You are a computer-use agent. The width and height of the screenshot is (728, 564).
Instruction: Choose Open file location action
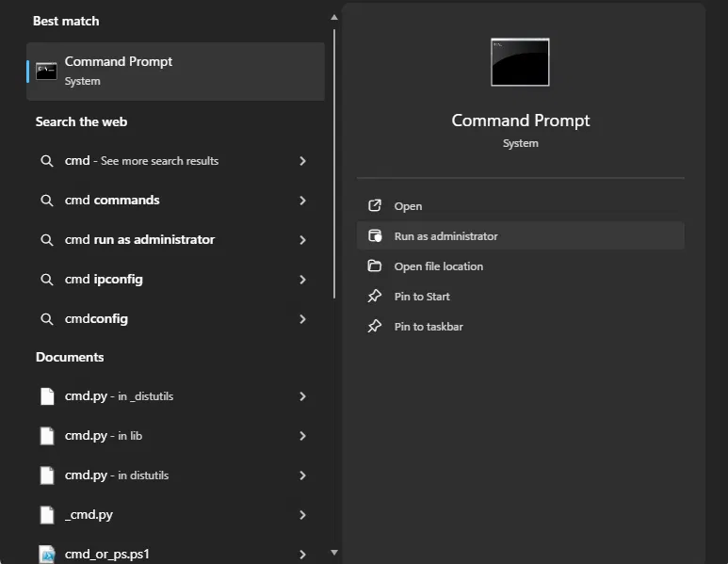pos(438,266)
